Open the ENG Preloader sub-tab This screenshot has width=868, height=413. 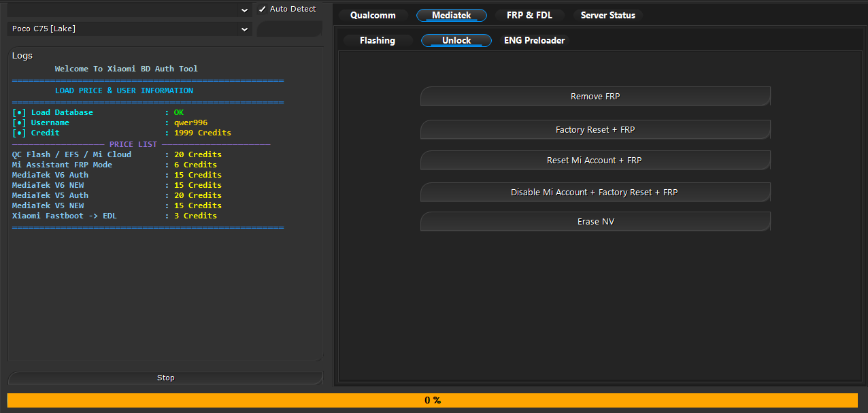coord(534,41)
